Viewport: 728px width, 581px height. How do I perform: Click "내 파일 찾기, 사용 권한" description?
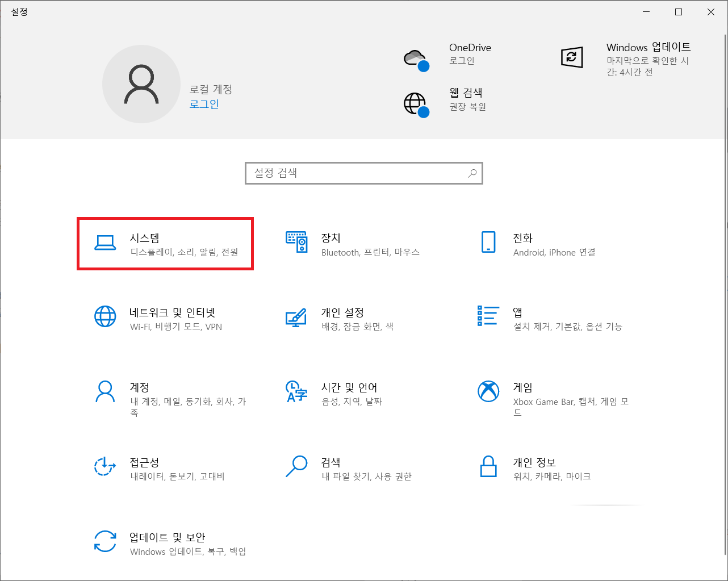(367, 476)
